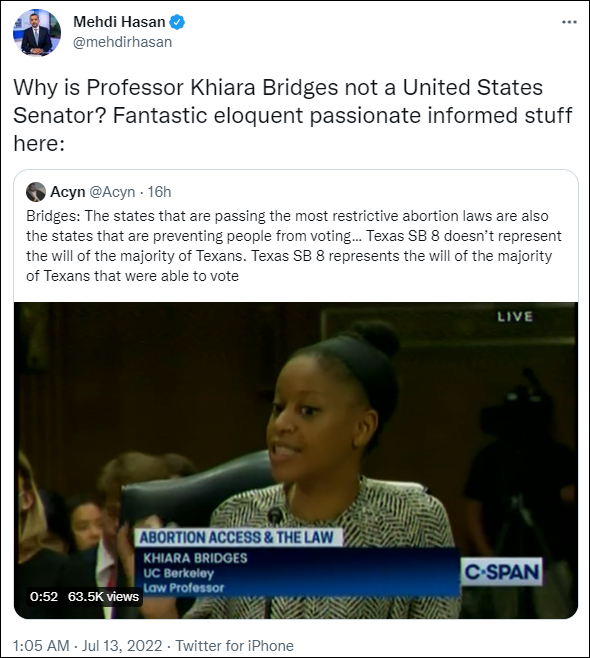590x658 pixels.
Task: Open the quoted Acyn author name
Action: 68,192
